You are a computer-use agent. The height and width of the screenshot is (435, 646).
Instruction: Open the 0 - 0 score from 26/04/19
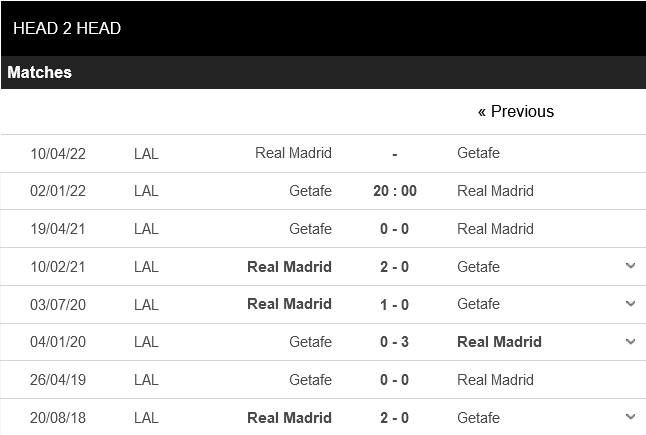[x=394, y=380]
